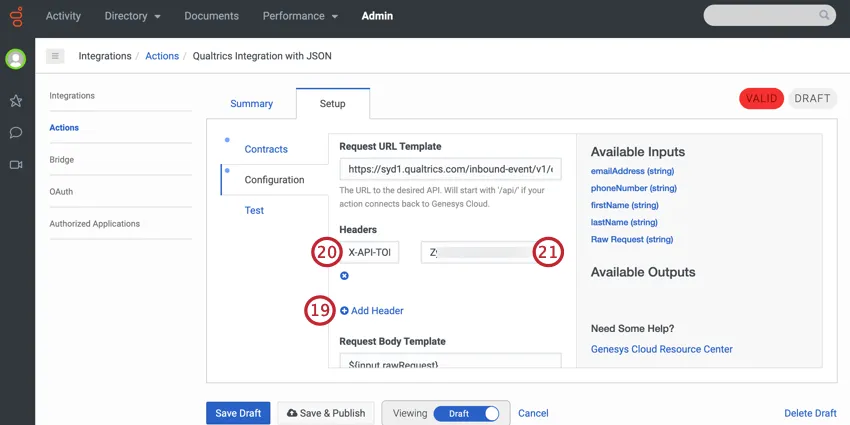Open Genesys Cloud Resource Center link
Image resolution: width=850 pixels, height=425 pixels.
661,349
